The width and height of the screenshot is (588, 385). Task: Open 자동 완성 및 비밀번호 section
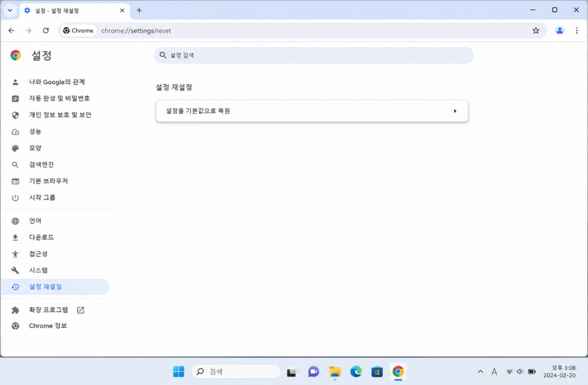click(x=59, y=98)
